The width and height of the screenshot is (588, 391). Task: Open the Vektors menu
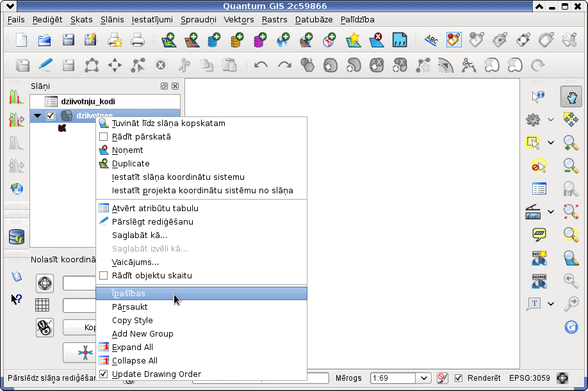click(238, 19)
